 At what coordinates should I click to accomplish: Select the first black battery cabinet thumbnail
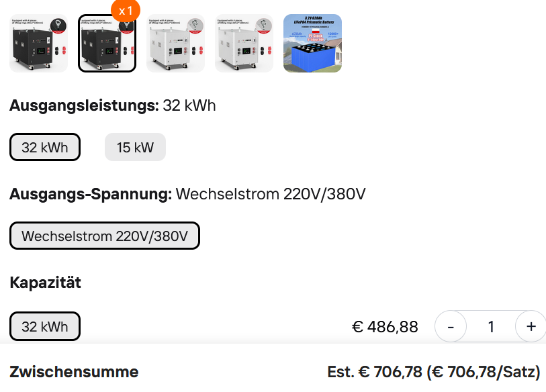(x=38, y=43)
